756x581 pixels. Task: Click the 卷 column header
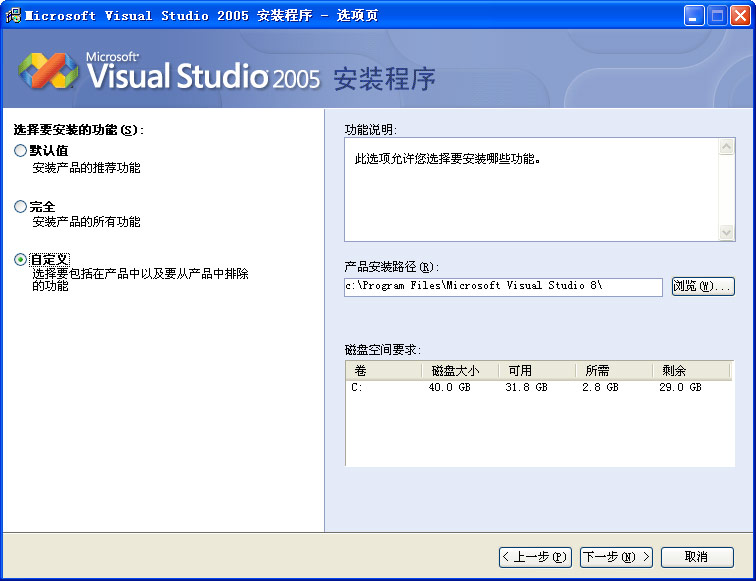tap(384, 371)
